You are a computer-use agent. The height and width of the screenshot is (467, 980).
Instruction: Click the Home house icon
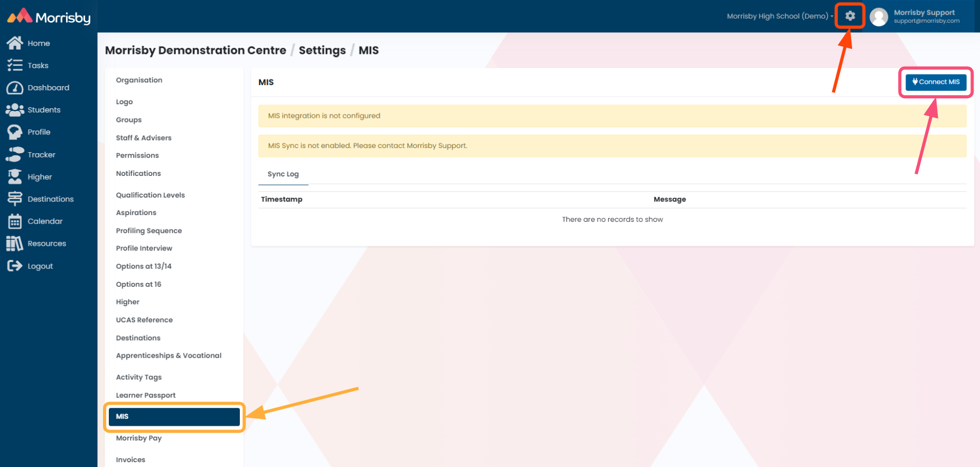[x=15, y=43]
